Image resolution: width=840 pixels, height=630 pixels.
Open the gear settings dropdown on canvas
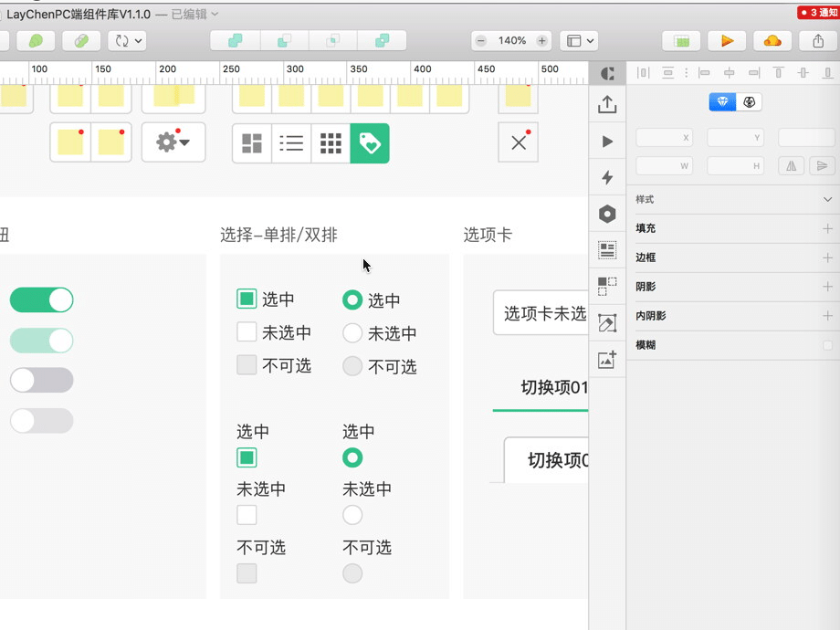(x=173, y=142)
